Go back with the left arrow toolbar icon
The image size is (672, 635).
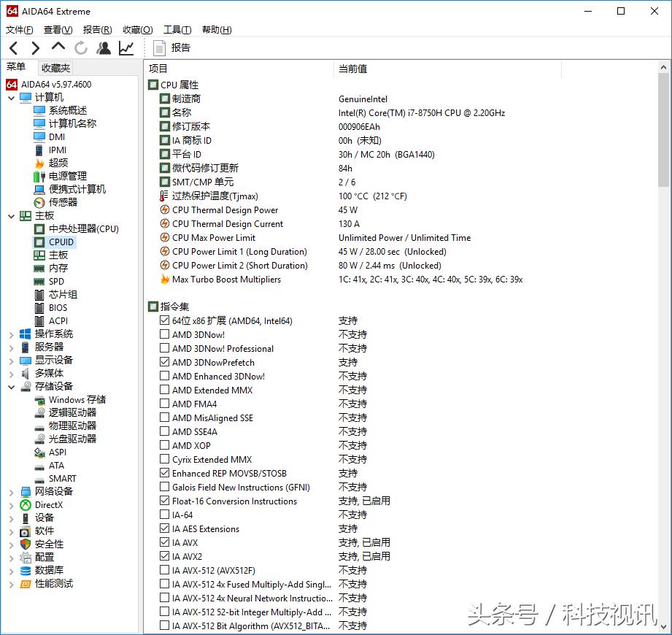click(14, 48)
